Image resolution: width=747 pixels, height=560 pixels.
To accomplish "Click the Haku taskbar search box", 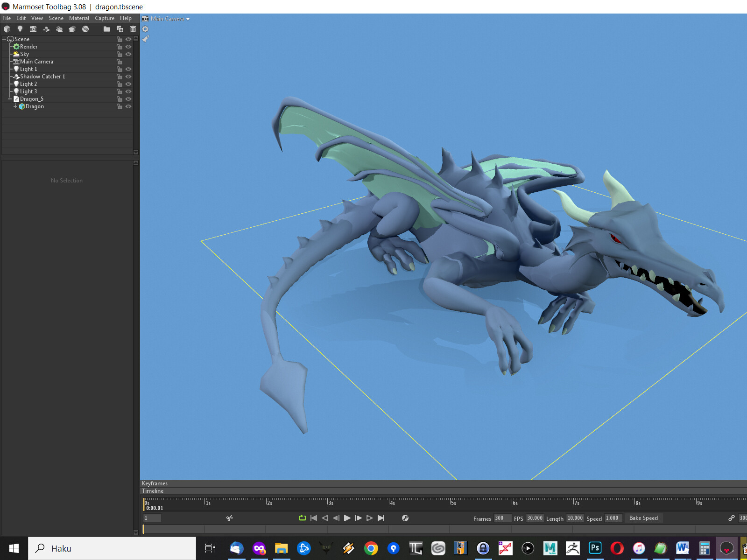I will pyautogui.click(x=112, y=548).
